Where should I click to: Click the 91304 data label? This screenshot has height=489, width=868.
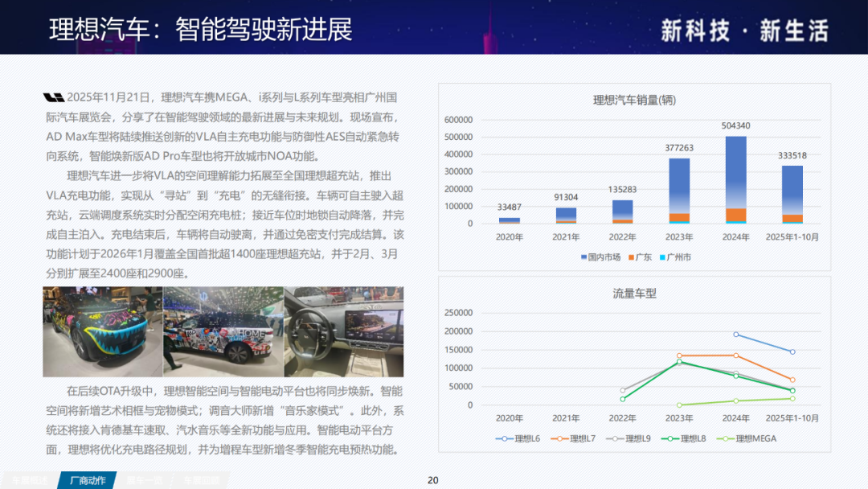(x=566, y=197)
